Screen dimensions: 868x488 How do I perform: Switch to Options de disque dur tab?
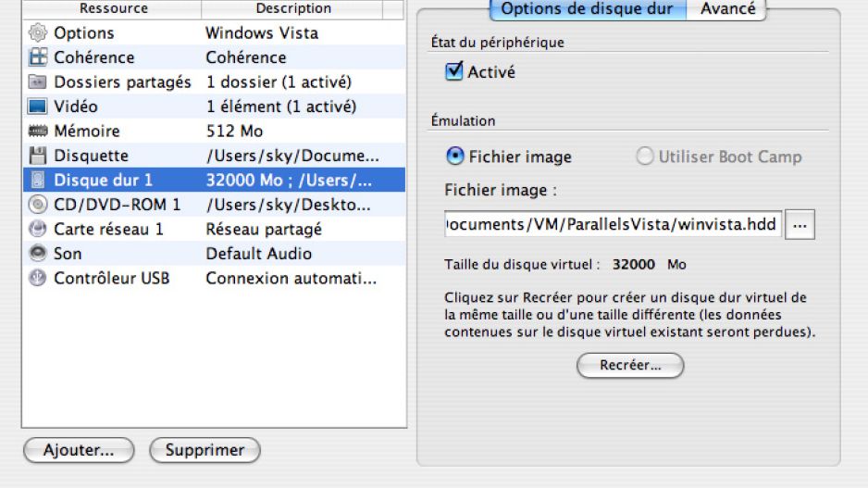click(588, 9)
